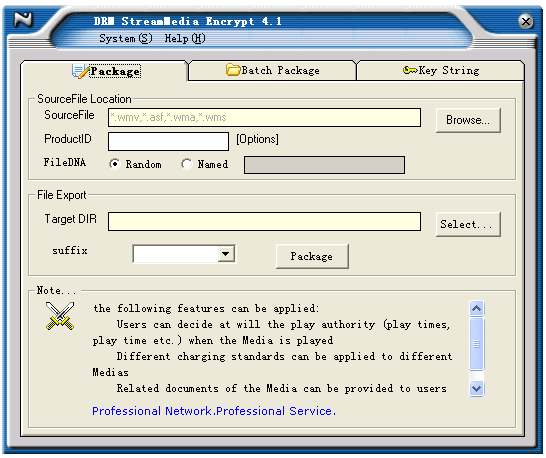Close the window with the X button
Screen dimensions: 546x458
click(525, 22)
